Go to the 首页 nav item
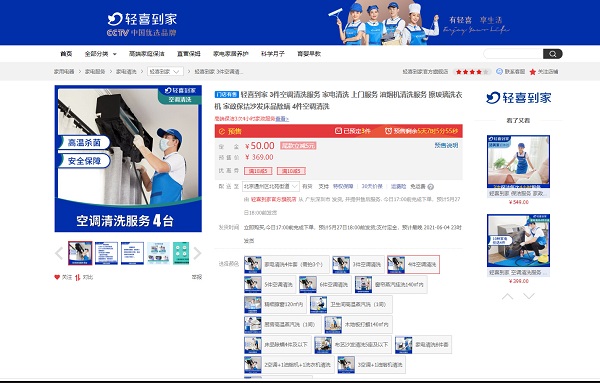Image resolution: width=600 pixels, height=383 pixels. pyautogui.click(x=66, y=54)
